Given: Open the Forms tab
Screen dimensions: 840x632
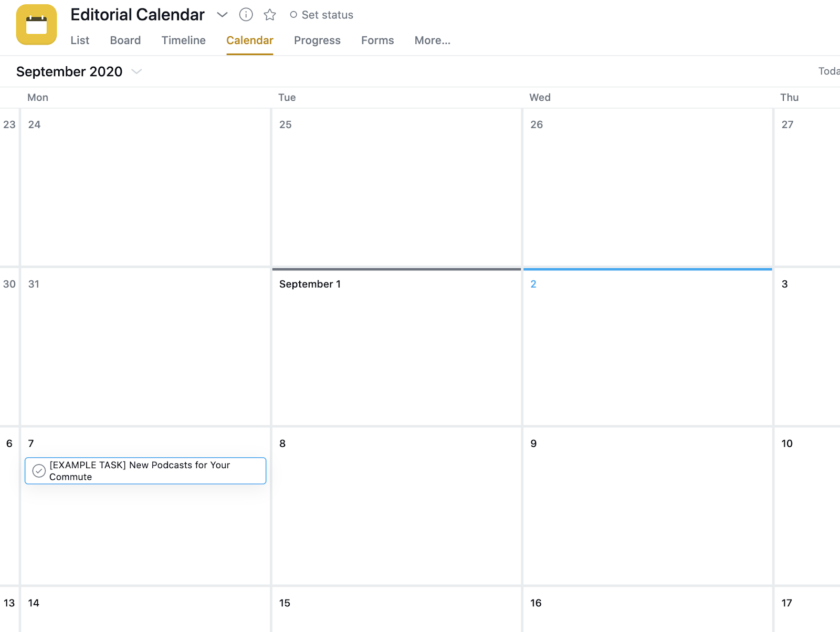Looking at the screenshot, I should (377, 40).
